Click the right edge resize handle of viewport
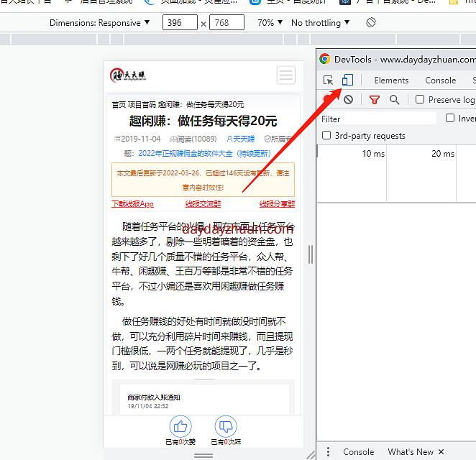 pos(310,254)
